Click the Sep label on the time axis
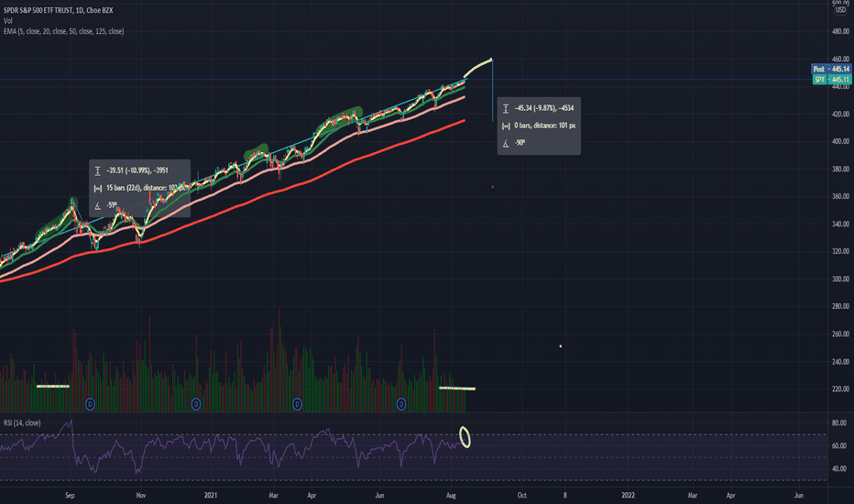This screenshot has height=504, width=854. 70,495
